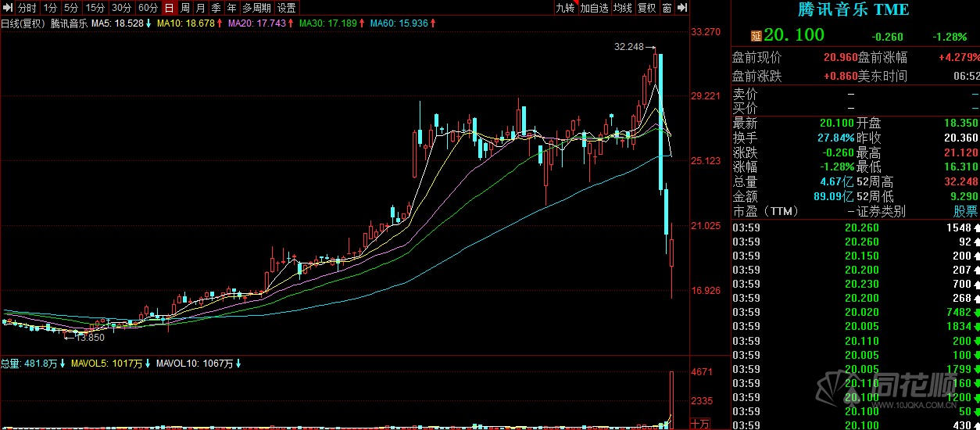980x430 pixels.
Task: Click the 日线(复权) chart label
Action: tap(23, 23)
